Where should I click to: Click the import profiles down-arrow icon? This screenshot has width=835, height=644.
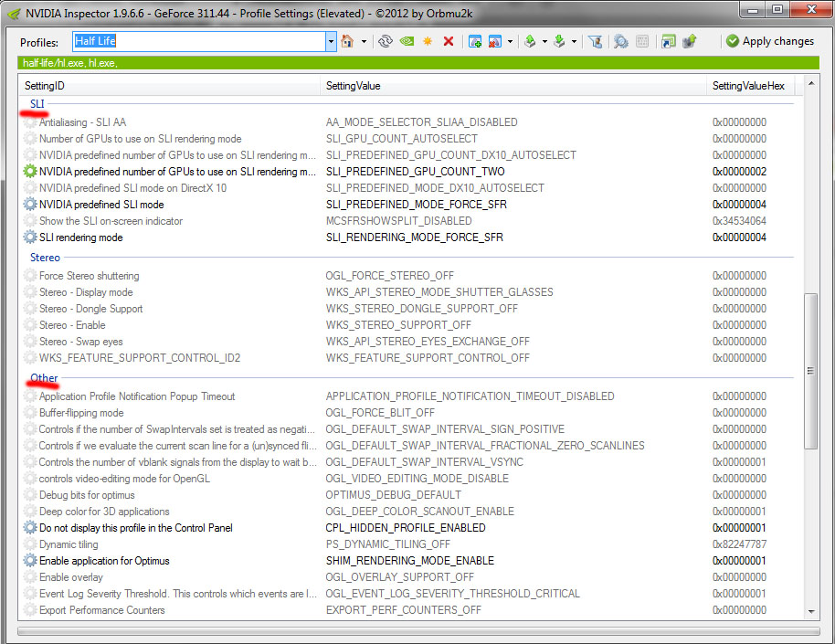point(559,41)
